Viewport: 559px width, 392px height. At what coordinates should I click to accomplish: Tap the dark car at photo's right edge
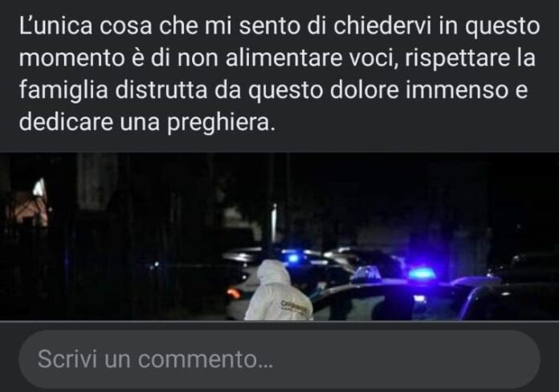[512, 298]
